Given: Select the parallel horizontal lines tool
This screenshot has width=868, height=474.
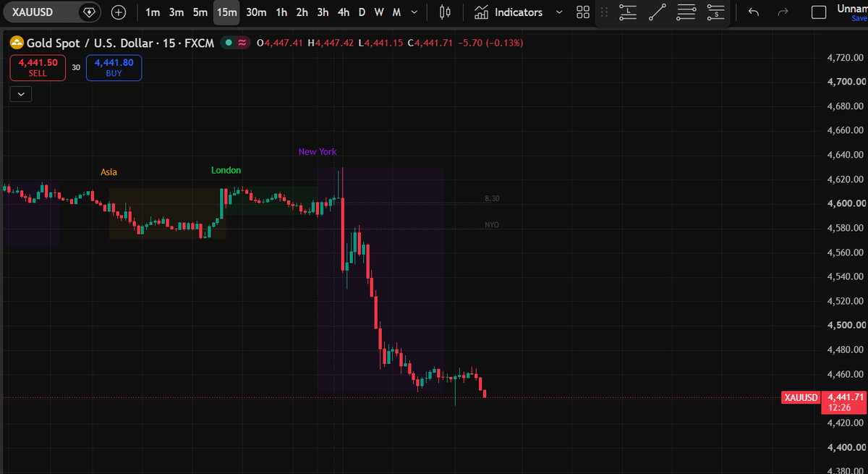Looking at the screenshot, I should click(x=686, y=12).
